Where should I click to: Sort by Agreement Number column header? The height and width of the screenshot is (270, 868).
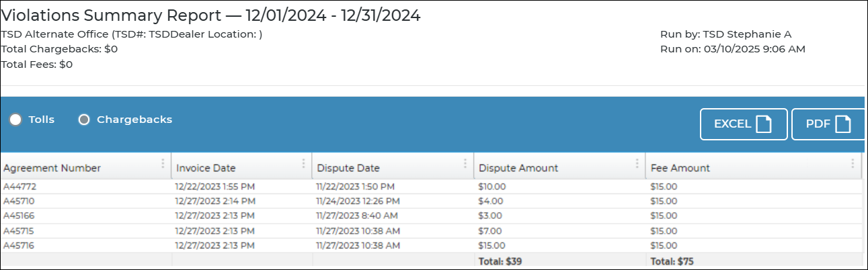click(52, 168)
